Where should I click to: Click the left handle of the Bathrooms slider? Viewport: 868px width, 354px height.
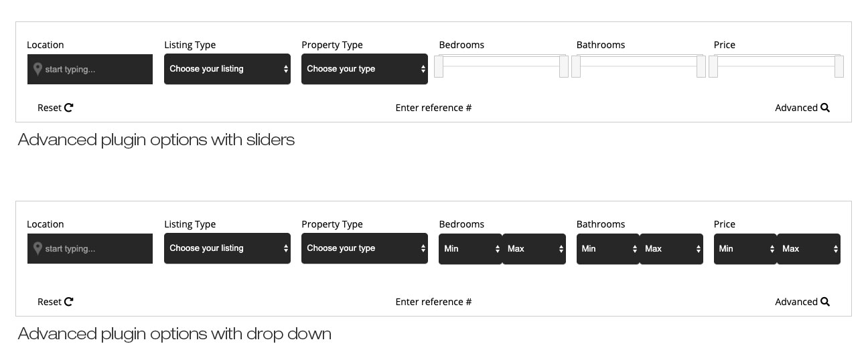(x=576, y=67)
